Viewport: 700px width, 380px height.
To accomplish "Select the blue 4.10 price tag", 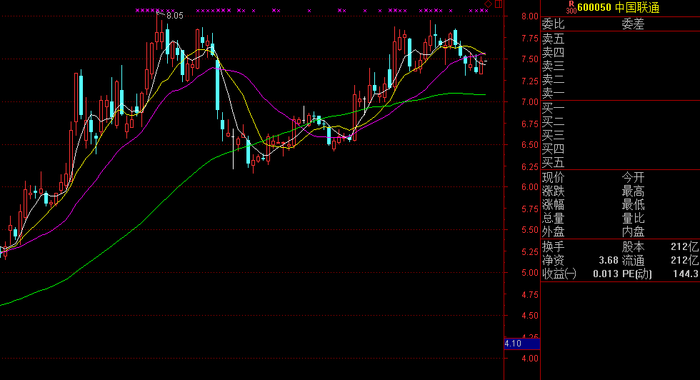I will pos(522,344).
